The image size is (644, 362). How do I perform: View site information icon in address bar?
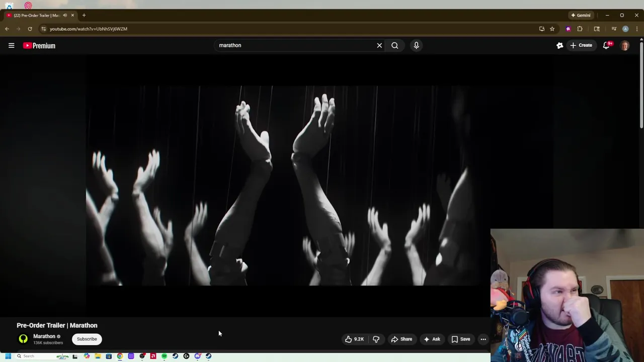(x=44, y=29)
